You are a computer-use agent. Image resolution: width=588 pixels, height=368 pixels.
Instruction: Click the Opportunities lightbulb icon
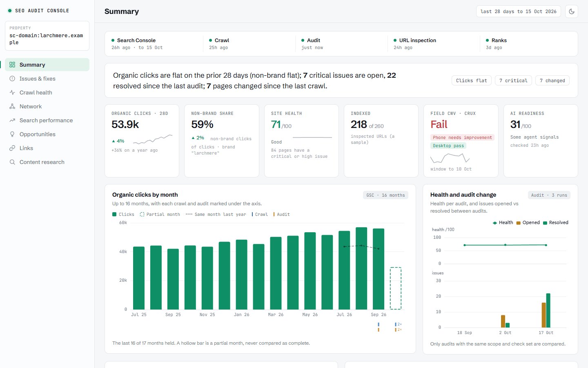[x=12, y=134]
